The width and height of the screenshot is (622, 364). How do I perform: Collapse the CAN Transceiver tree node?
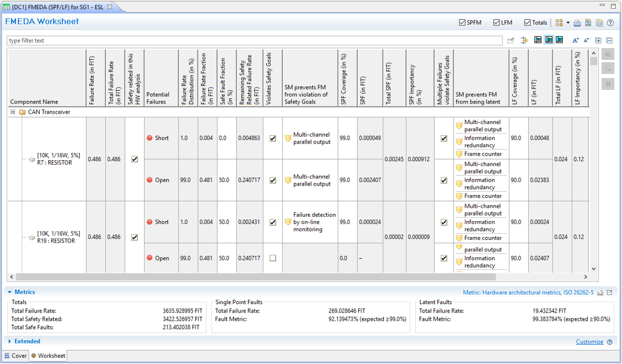[x=13, y=112]
